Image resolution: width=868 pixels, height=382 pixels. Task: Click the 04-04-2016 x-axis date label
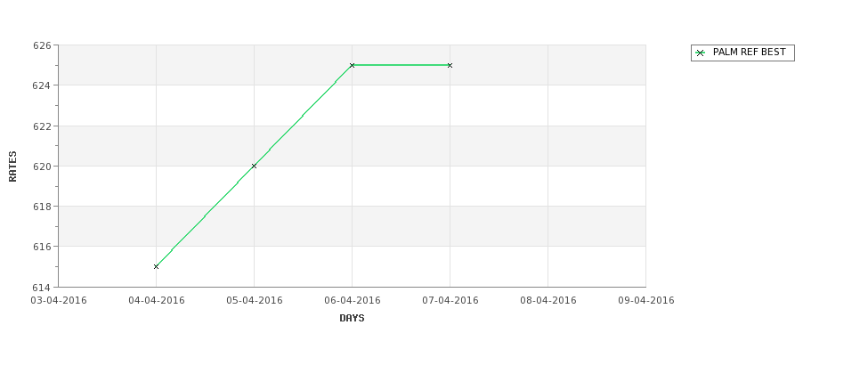157,301
